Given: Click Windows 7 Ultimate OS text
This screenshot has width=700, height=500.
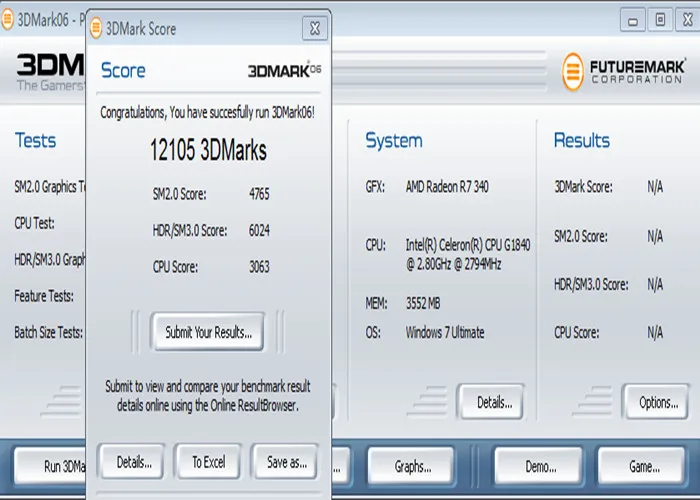Looking at the screenshot, I should (x=445, y=332).
